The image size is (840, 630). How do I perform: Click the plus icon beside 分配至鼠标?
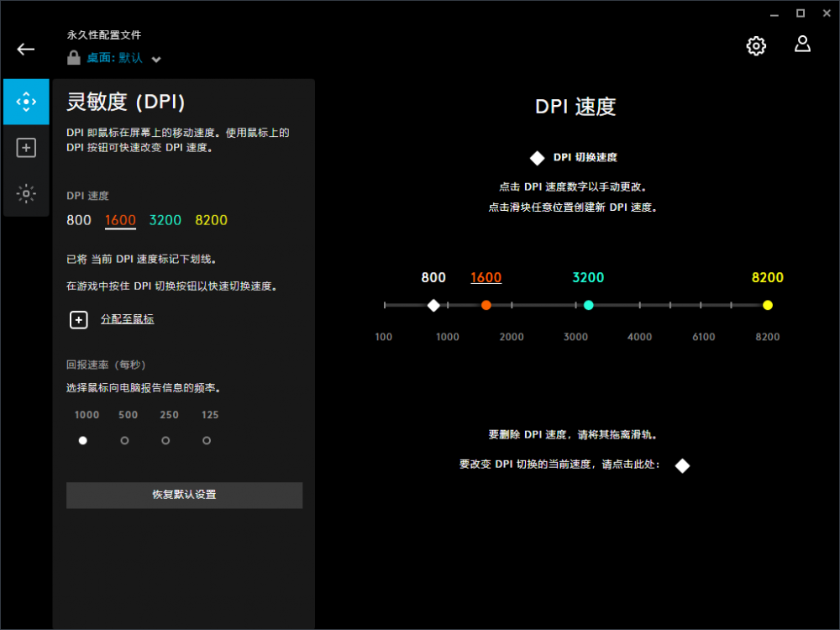click(78, 319)
